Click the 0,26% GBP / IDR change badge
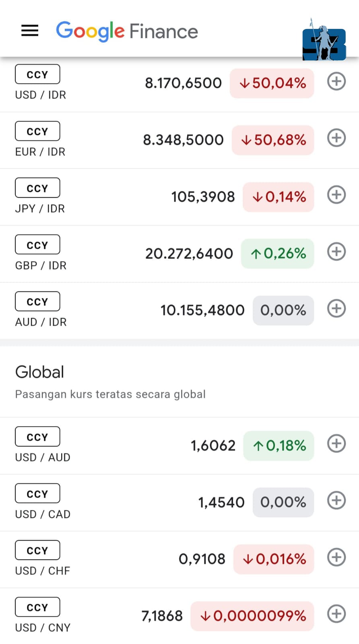 coord(277,254)
